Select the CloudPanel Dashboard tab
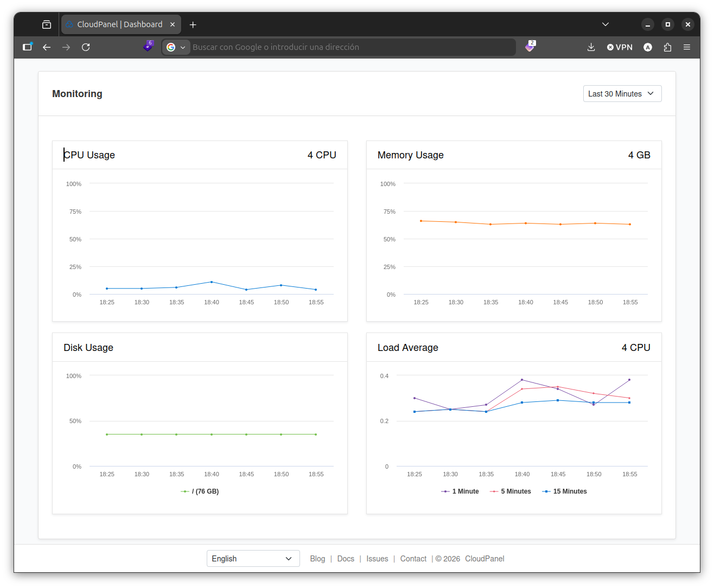This screenshot has height=588, width=714. tap(121, 24)
